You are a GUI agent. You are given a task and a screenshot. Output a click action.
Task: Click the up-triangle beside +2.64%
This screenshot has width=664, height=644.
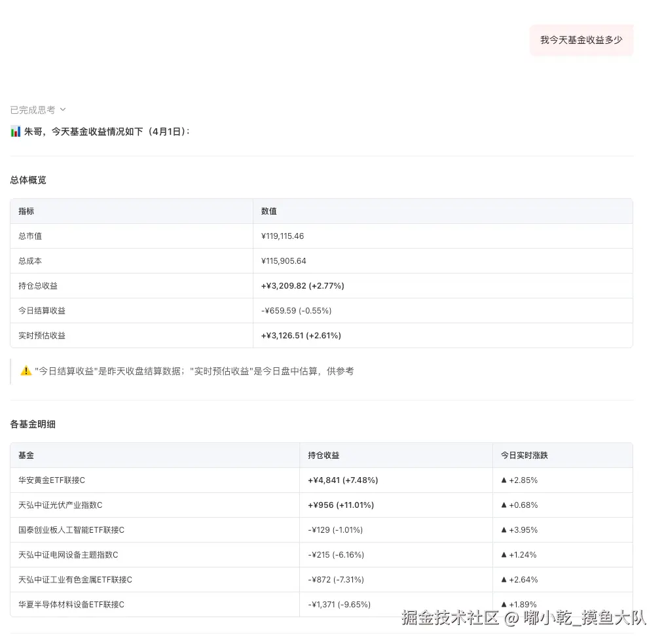505,579
